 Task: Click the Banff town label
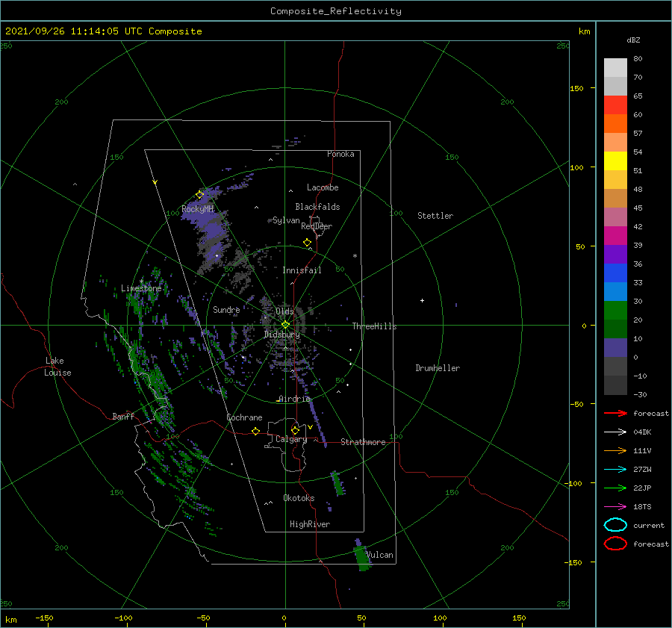123,416
